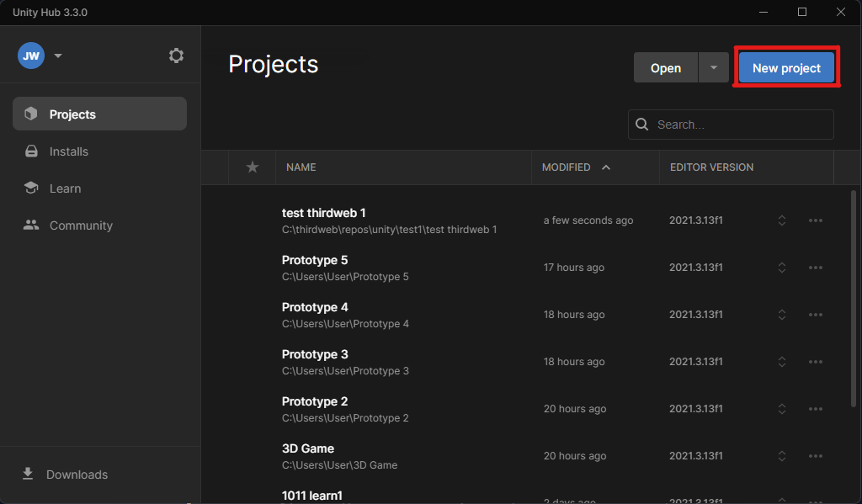The image size is (862, 504).
Task: Open the Learn section
Action: point(66,188)
